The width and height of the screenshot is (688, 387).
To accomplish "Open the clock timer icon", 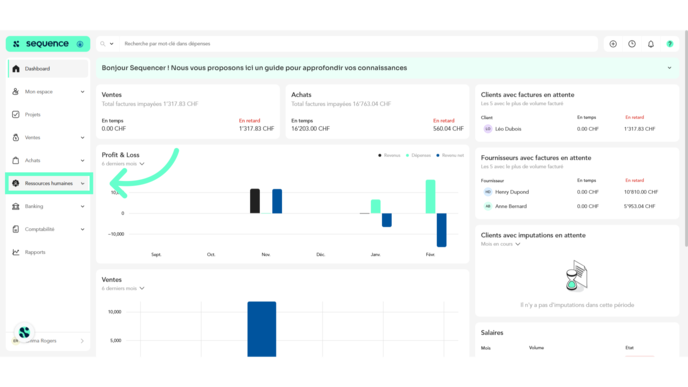I will 632,44.
